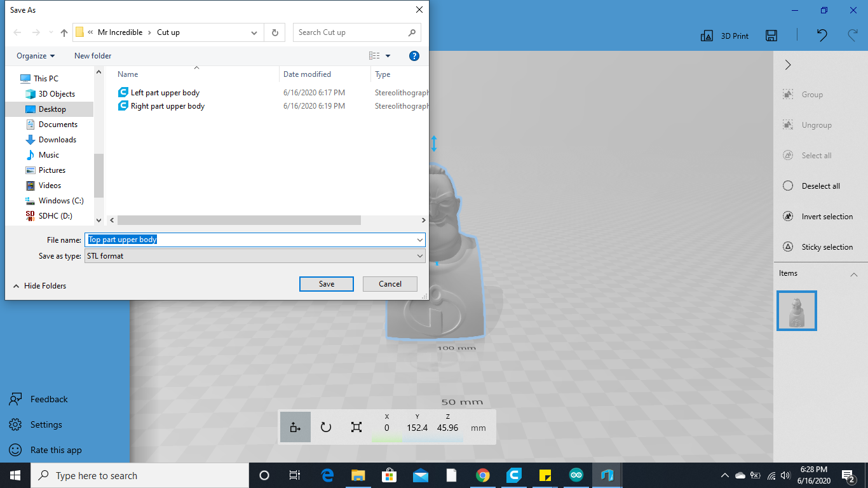868x488 pixels.
Task: Select the Rotate tool
Action: [x=325, y=426]
